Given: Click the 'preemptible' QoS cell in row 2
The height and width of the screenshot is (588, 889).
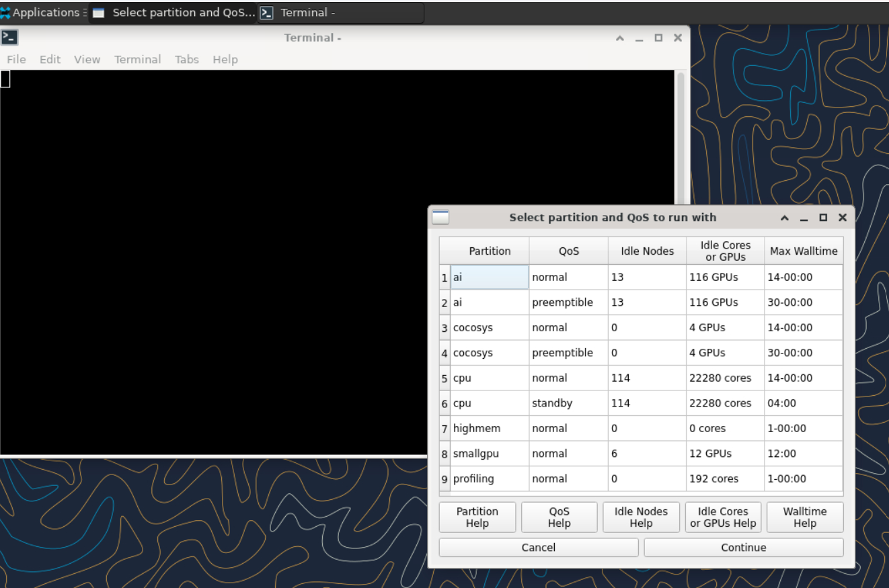Looking at the screenshot, I should 568,302.
